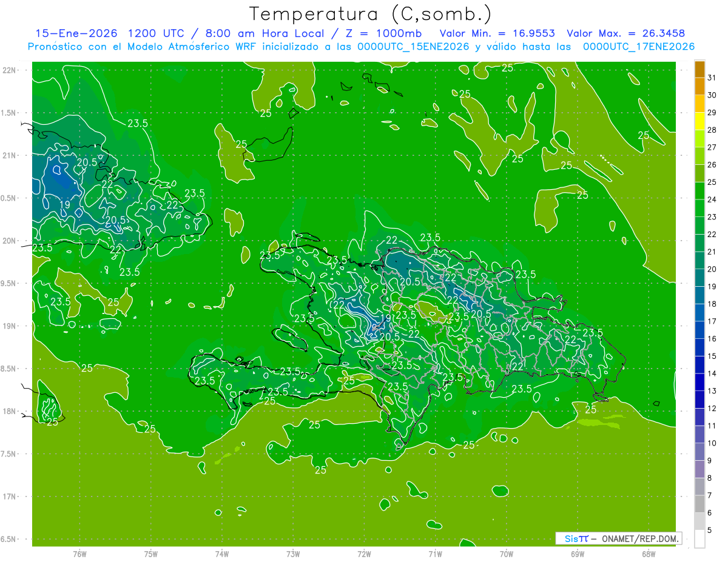Pick the teal colorbar swatch between 19 and 20
The image size is (728, 562).
(699, 278)
